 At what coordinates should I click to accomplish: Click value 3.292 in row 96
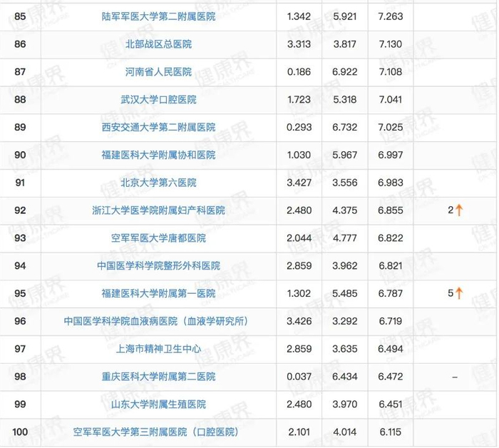click(344, 321)
